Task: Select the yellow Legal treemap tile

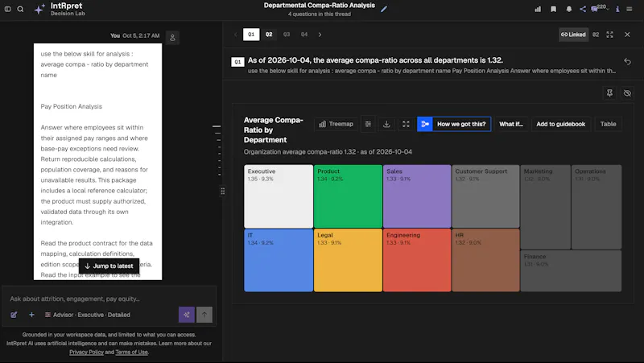Action: pyautogui.click(x=348, y=260)
